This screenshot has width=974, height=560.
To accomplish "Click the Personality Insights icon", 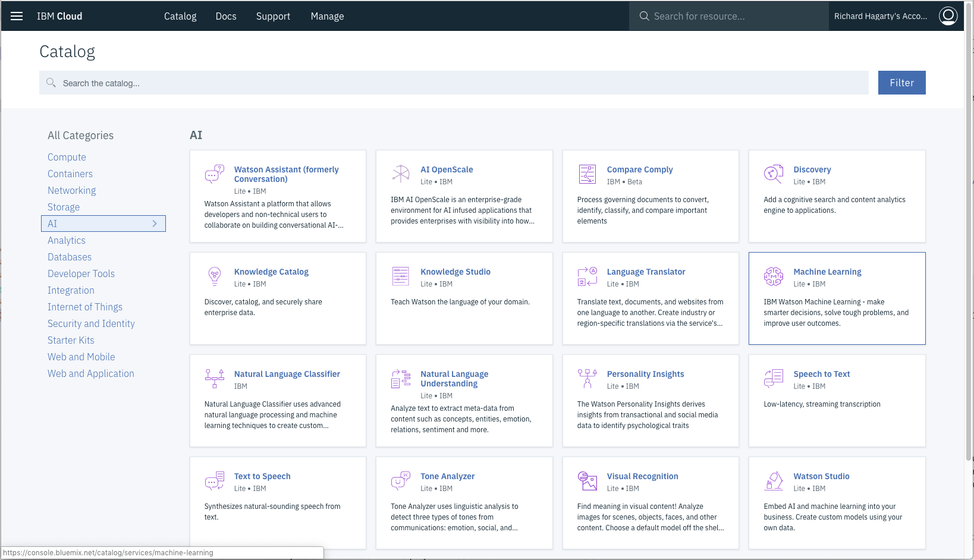I will [587, 379].
